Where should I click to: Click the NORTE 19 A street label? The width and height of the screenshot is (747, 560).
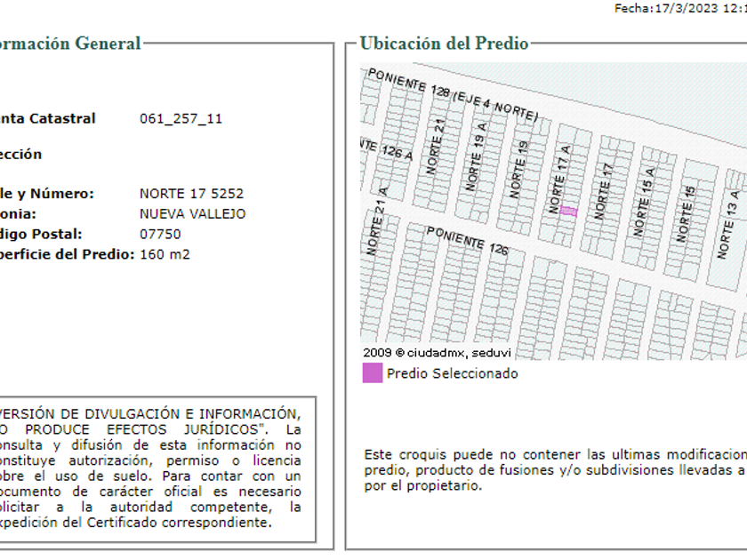coord(476,156)
